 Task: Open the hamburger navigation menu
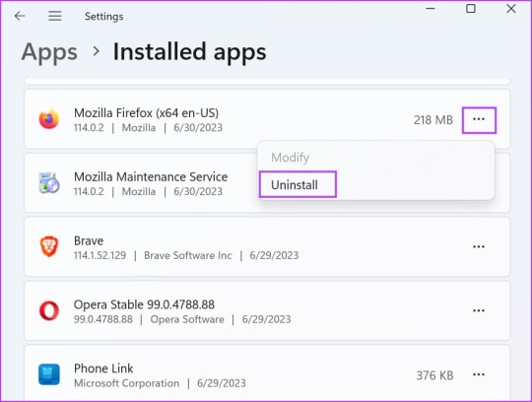tap(54, 16)
